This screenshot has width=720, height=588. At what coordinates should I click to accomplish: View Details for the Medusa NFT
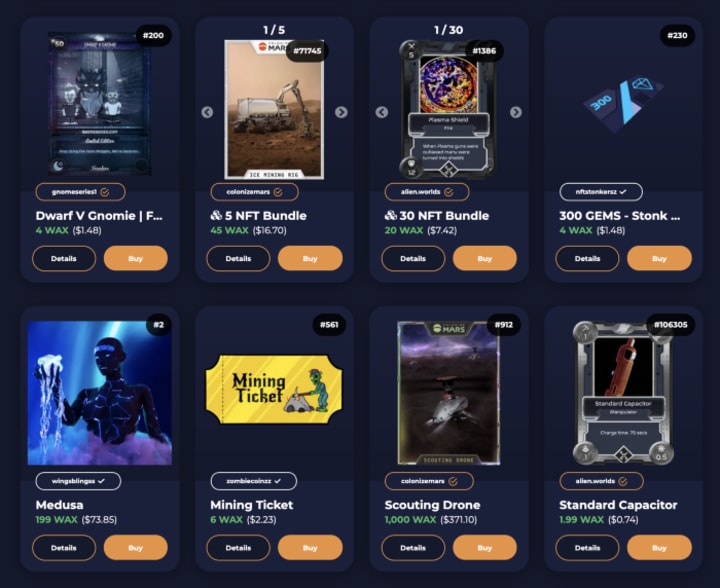64,548
